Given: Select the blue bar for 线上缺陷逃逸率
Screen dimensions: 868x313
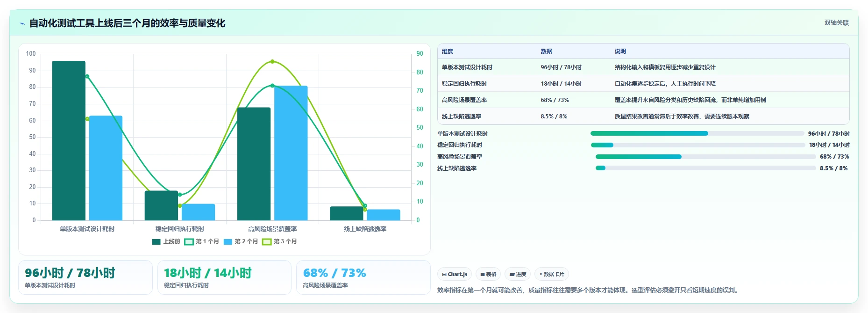Looking at the screenshot, I should click(x=383, y=215).
